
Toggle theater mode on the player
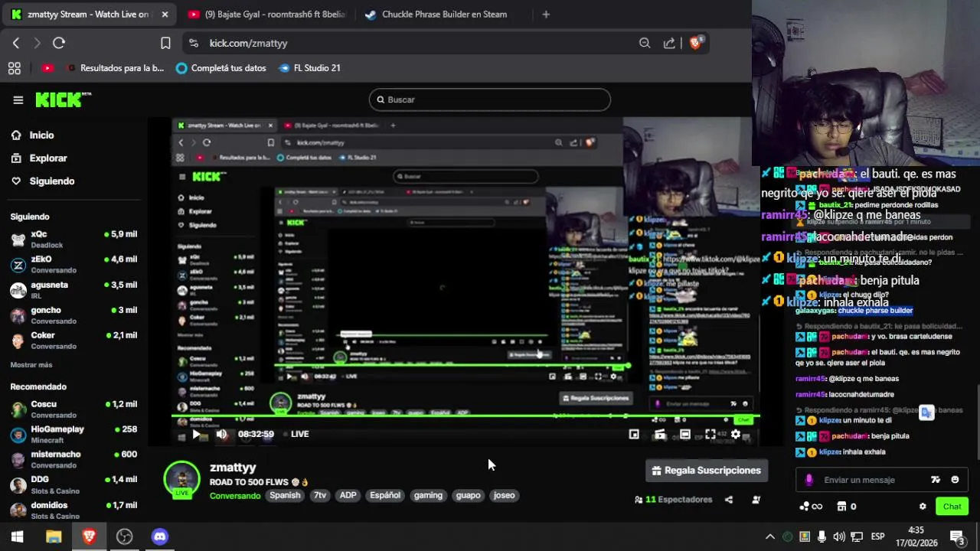click(685, 434)
